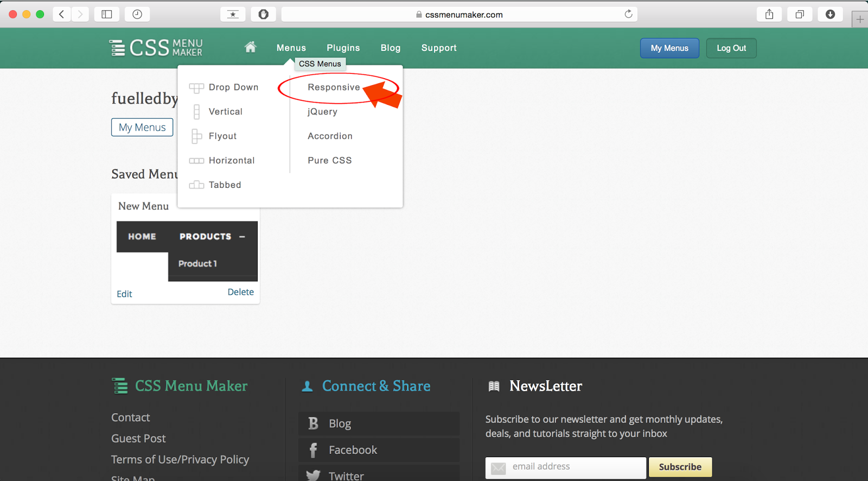Viewport: 868px width, 481px height.
Task: Click the Horizontal menu type icon
Action: (196, 161)
